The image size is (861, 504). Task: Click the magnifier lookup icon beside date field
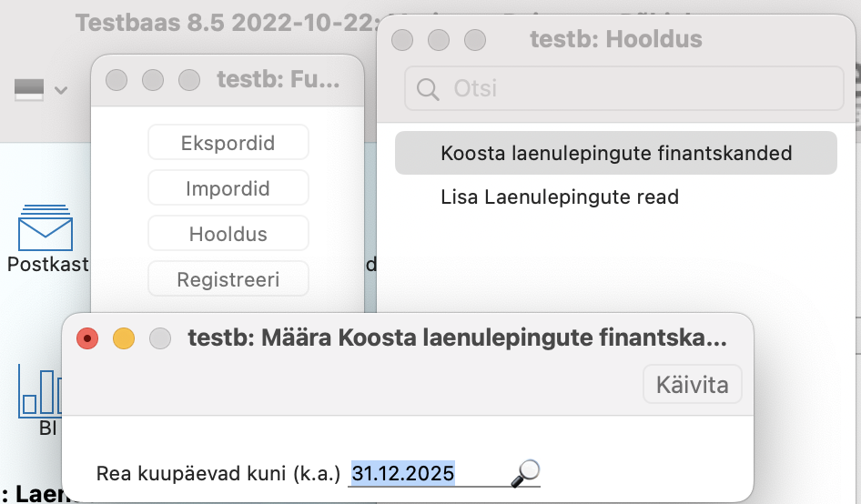tap(525, 473)
